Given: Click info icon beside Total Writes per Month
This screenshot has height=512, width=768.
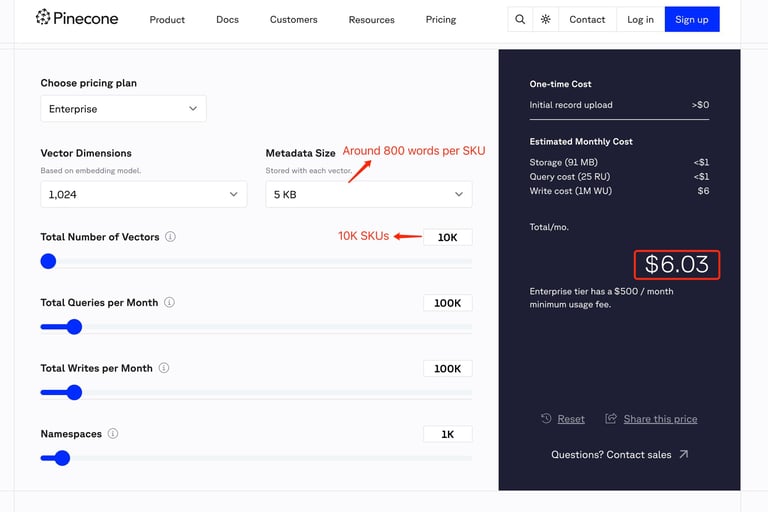Looking at the screenshot, I should coord(164,368).
